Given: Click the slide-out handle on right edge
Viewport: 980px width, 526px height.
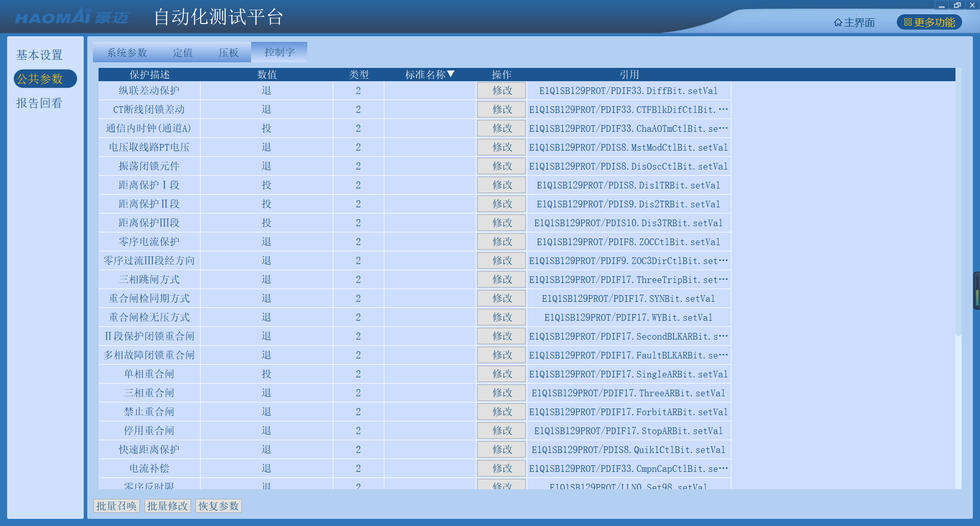Looking at the screenshot, I should pos(976,291).
